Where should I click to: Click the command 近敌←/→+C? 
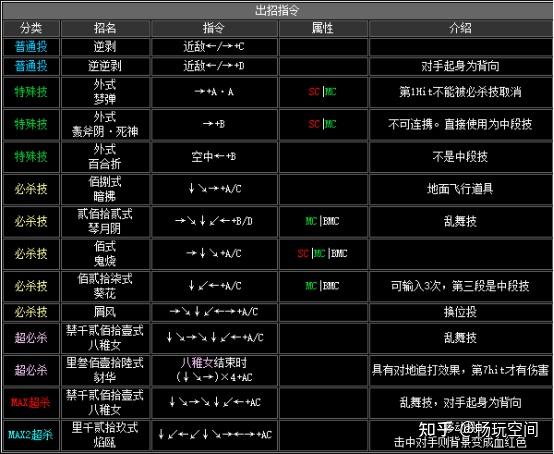pyautogui.click(x=213, y=47)
